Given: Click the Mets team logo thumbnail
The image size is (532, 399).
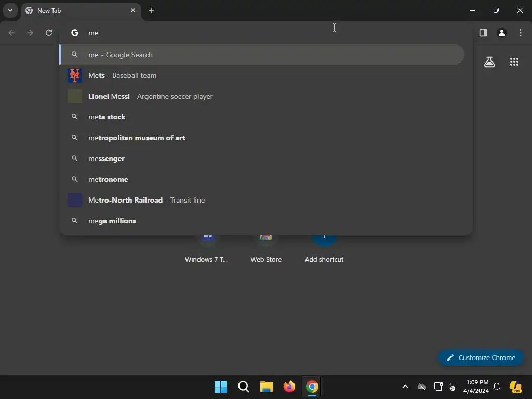Looking at the screenshot, I should pyautogui.click(x=75, y=75).
